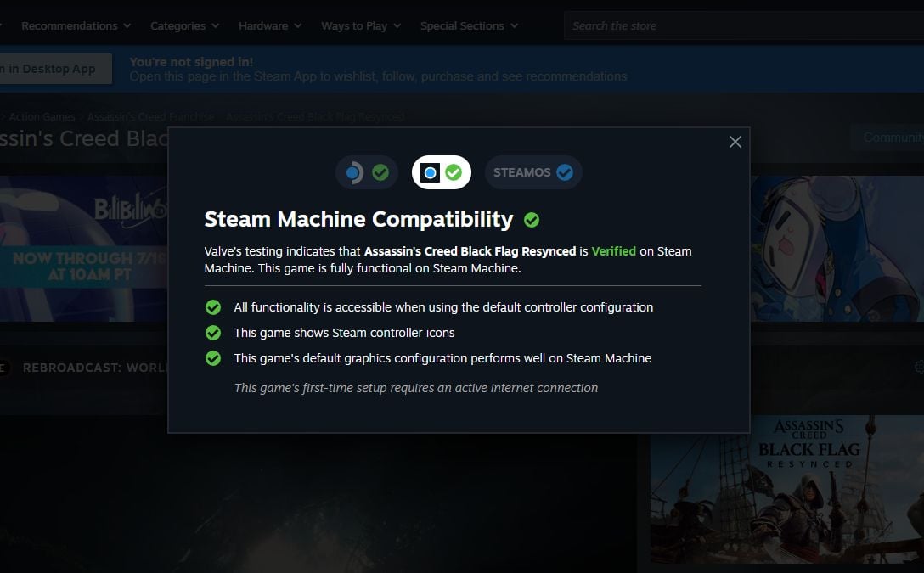Follow the Action Games breadcrumb link
This screenshot has width=924, height=573.
click(42, 116)
